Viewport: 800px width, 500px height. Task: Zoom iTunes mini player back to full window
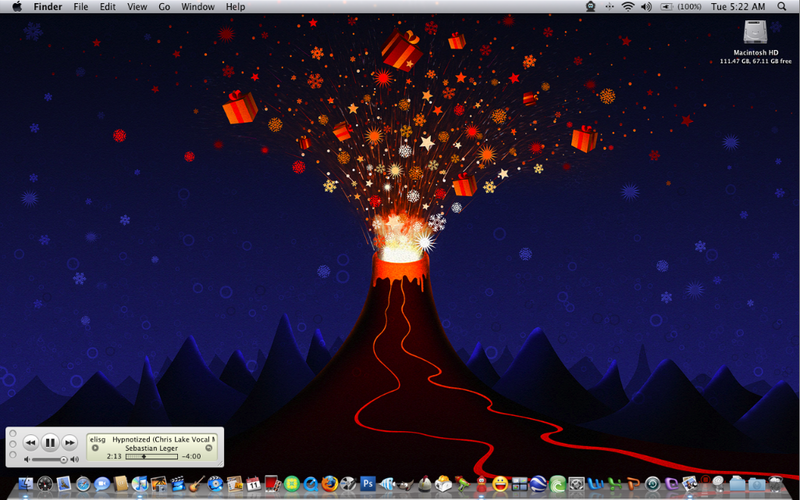coord(13,455)
